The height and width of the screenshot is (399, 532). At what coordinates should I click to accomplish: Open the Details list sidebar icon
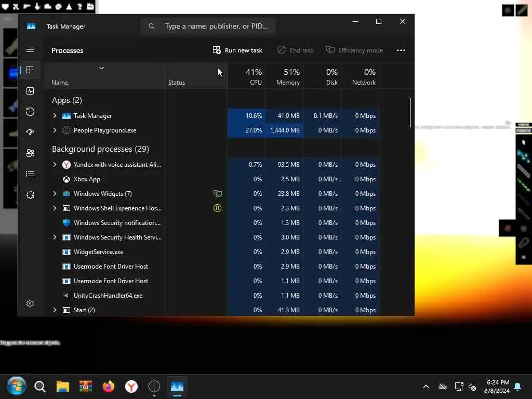tap(30, 174)
